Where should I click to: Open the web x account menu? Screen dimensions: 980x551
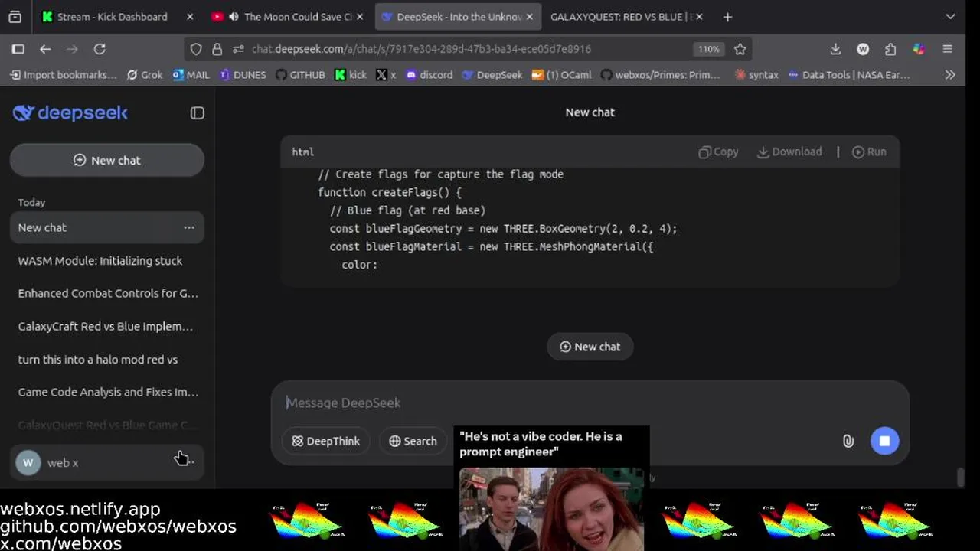[x=106, y=462]
